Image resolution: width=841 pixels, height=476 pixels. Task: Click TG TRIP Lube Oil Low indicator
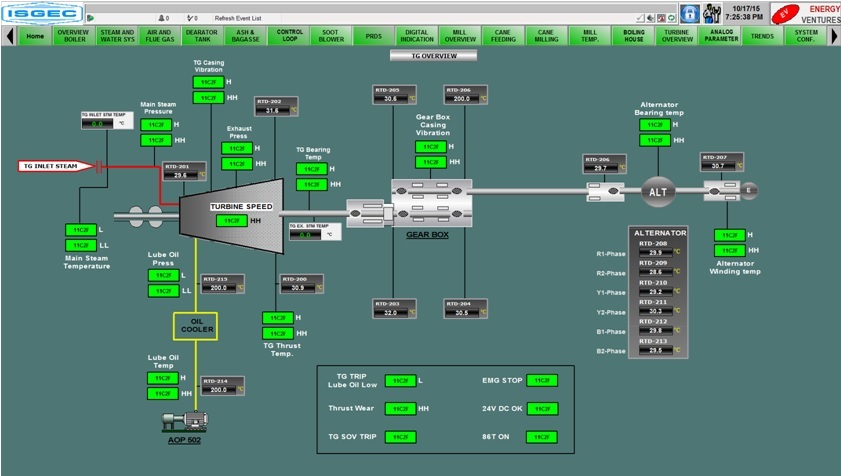coord(401,380)
